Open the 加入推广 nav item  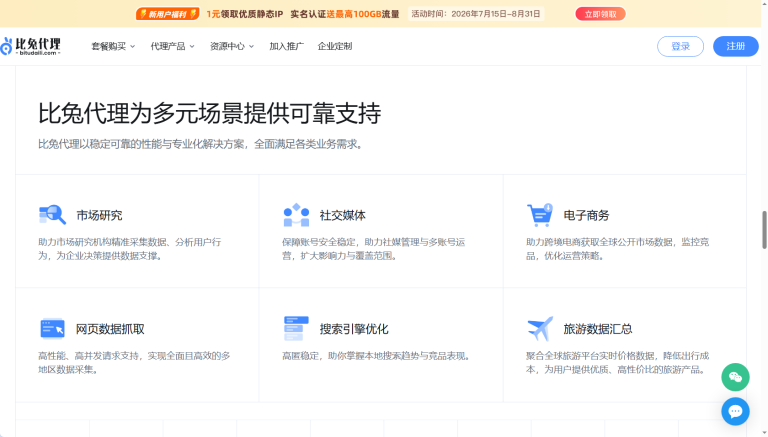tap(287, 46)
